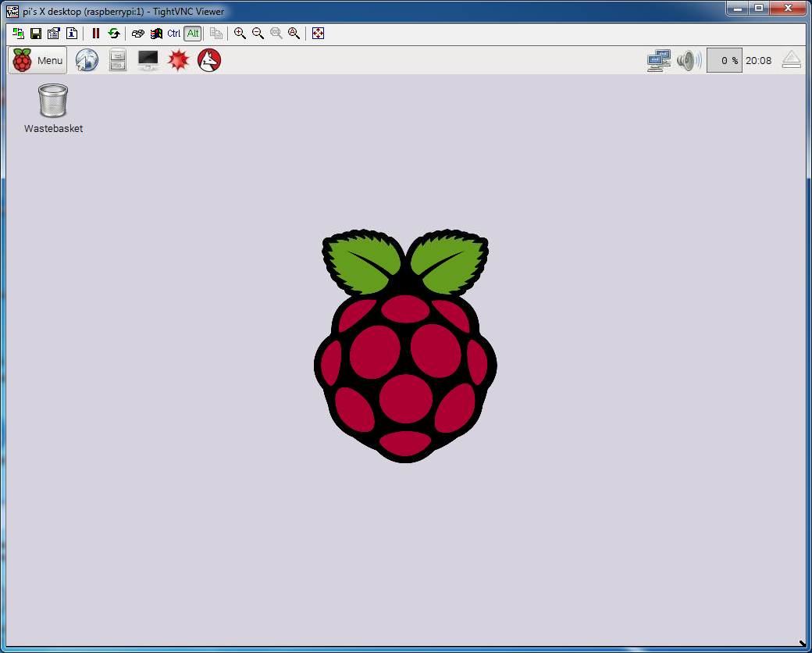Open the connection options dialog icon

click(x=54, y=34)
